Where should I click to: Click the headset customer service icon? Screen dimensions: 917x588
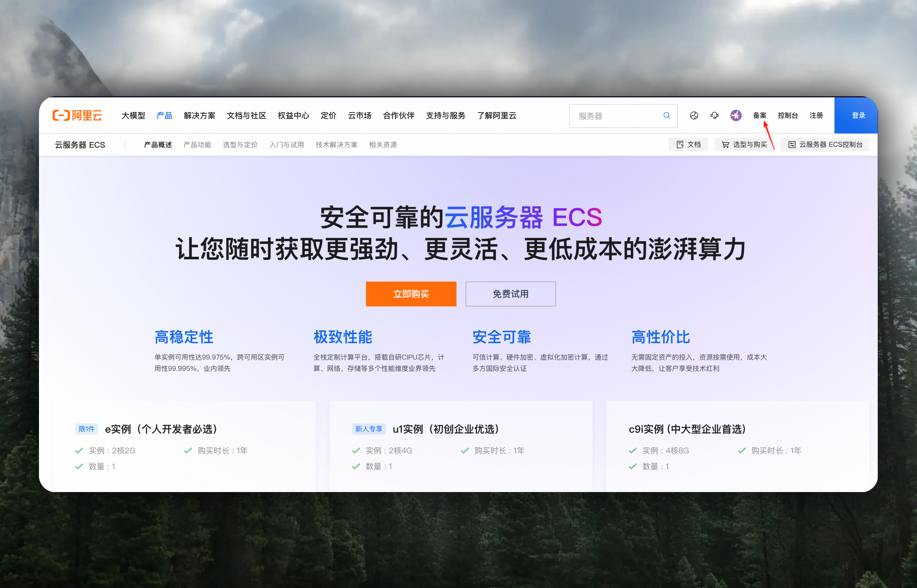(714, 115)
